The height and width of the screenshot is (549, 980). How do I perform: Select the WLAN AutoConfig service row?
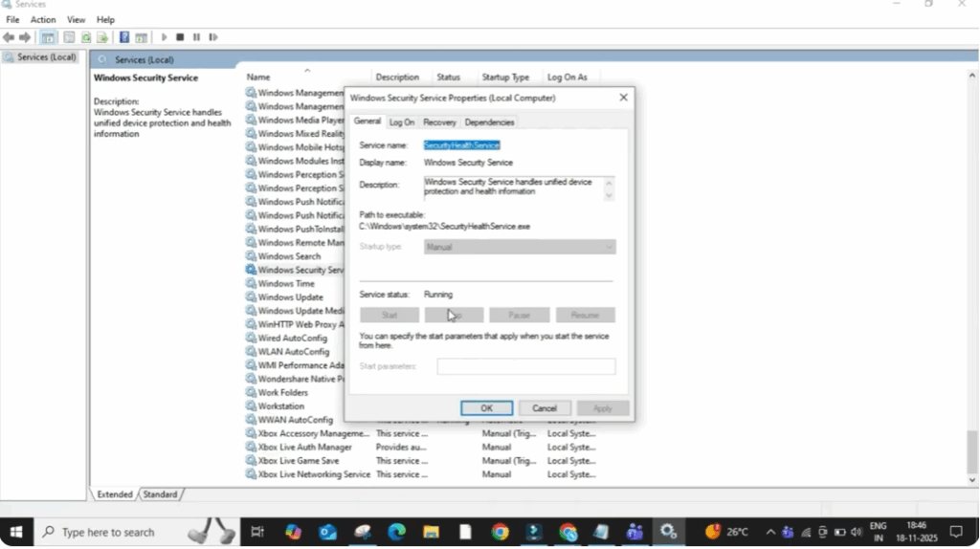[295, 352]
